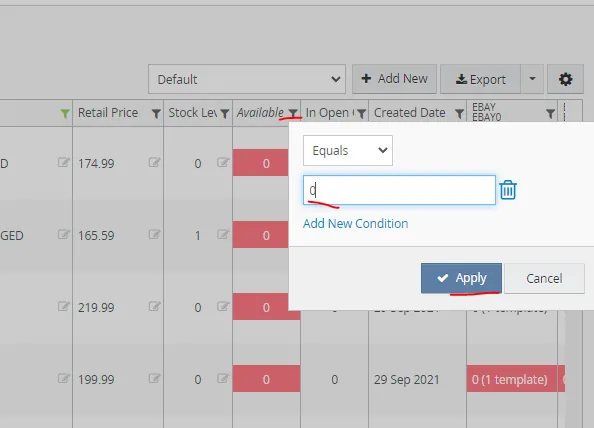Apply the filter condition
The width and height of the screenshot is (594, 428).
point(461,278)
